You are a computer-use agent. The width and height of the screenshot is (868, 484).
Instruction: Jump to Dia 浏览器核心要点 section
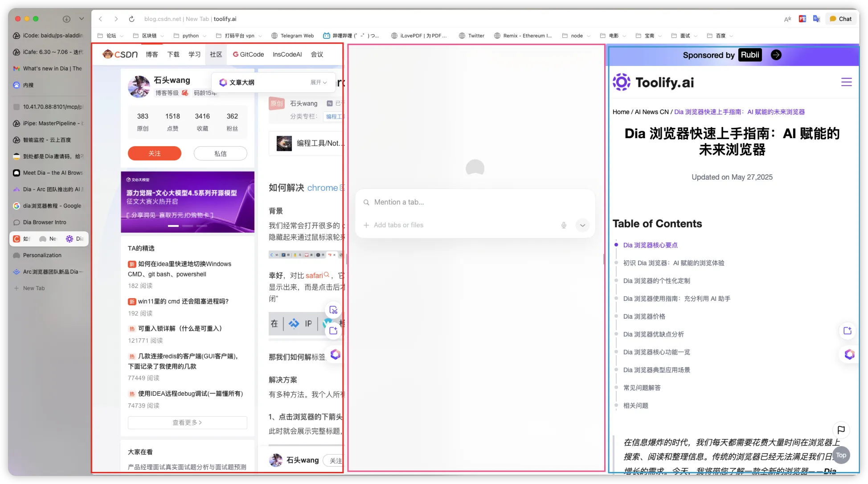coord(650,245)
